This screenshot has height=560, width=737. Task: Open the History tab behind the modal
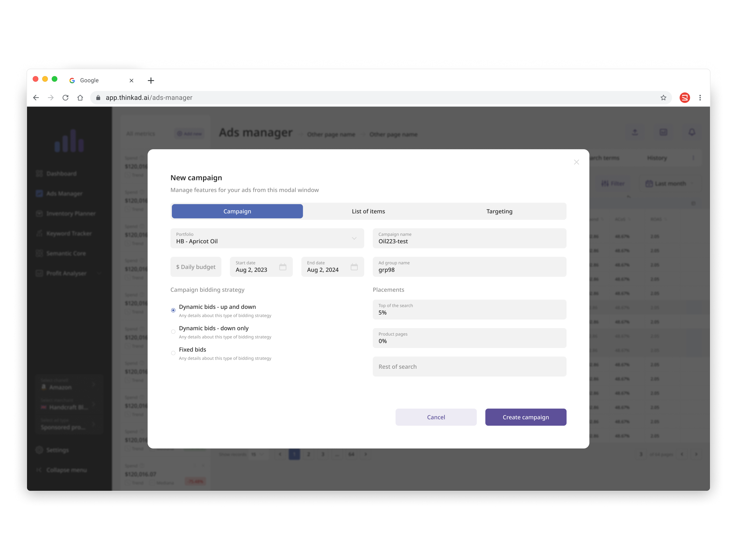657,158
